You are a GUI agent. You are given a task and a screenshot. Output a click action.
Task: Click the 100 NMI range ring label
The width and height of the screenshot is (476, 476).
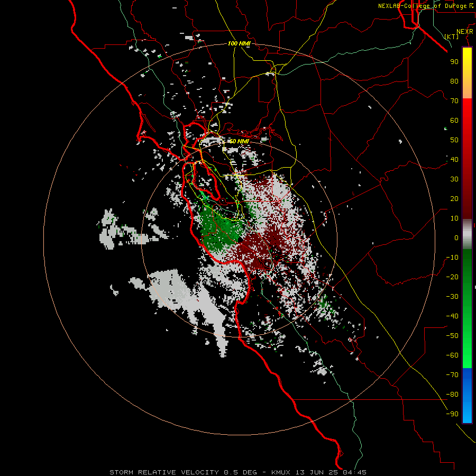tap(239, 43)
